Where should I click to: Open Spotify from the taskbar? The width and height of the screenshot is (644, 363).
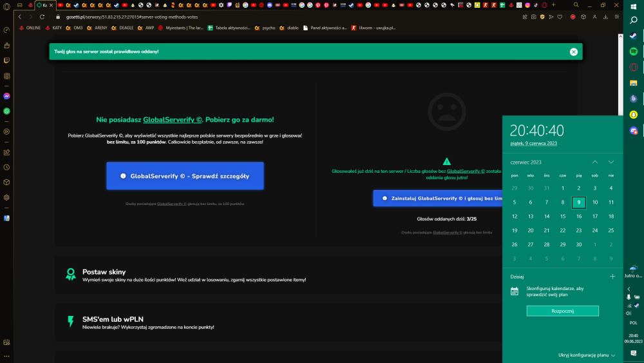pos(633,52)
